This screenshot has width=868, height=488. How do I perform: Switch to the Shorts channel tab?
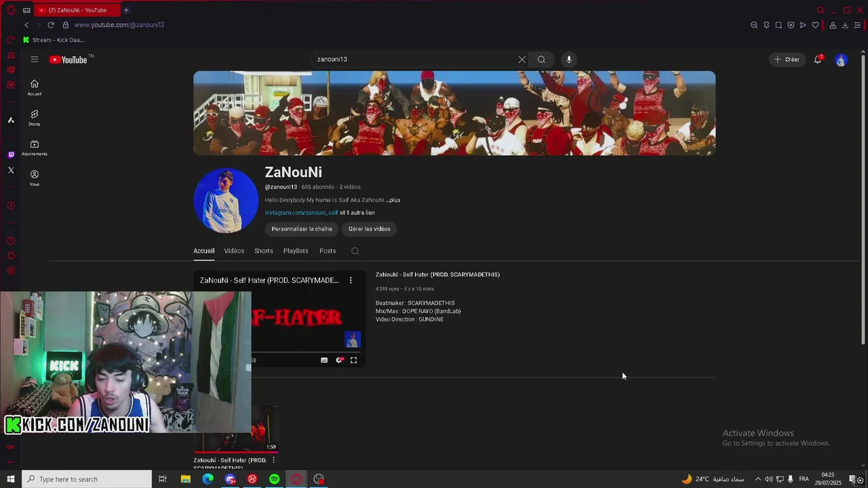click(264, 251)
